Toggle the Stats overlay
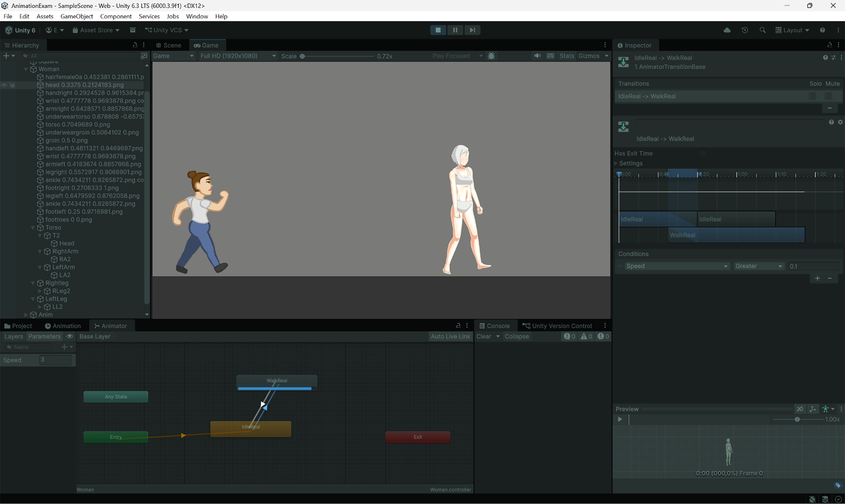 pyautogui.click(x=567, y=56)
